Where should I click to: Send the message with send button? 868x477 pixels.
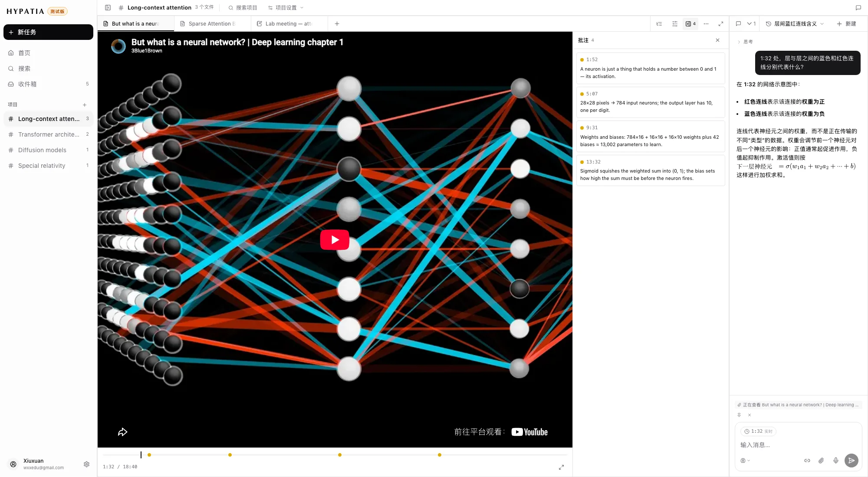pos(852,461)
